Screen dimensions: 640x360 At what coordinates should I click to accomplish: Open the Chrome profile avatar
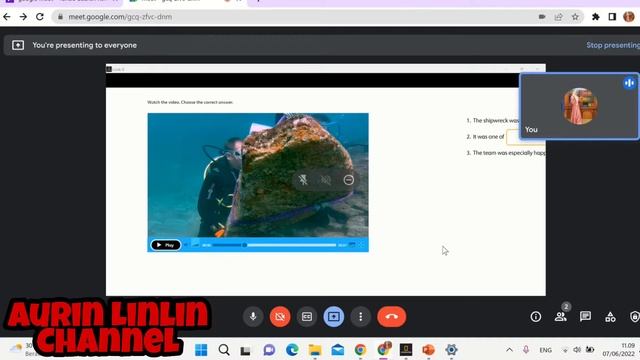click(629, 17)
